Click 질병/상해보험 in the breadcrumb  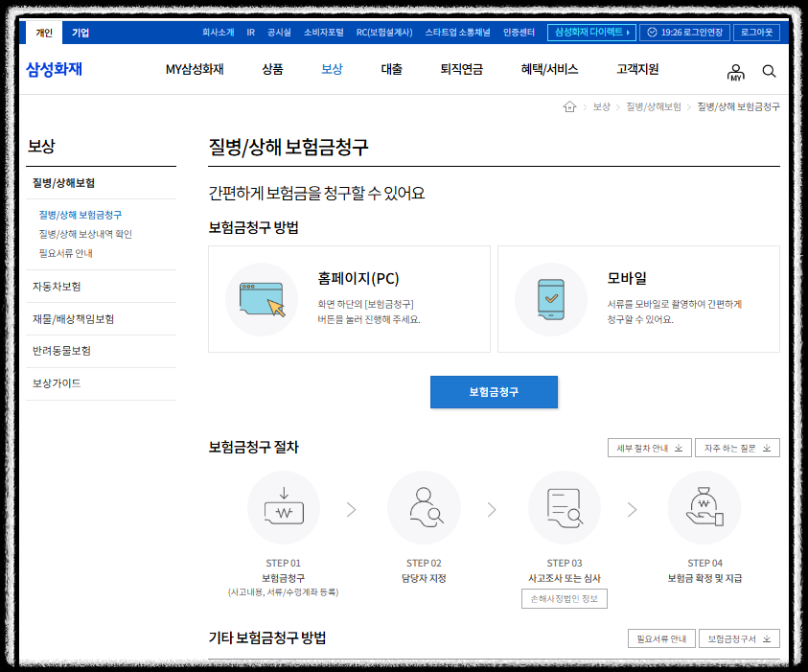pos(654,106)
